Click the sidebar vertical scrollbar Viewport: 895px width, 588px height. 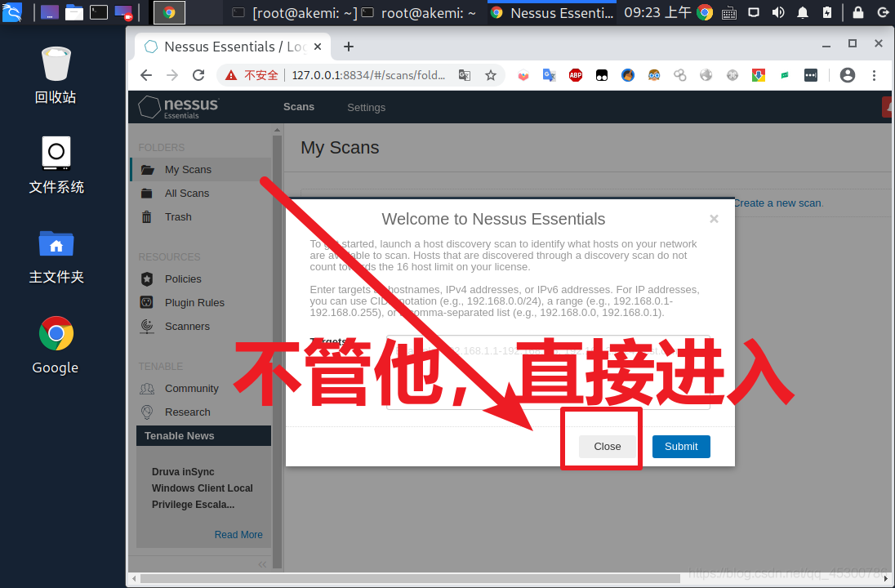278,351
